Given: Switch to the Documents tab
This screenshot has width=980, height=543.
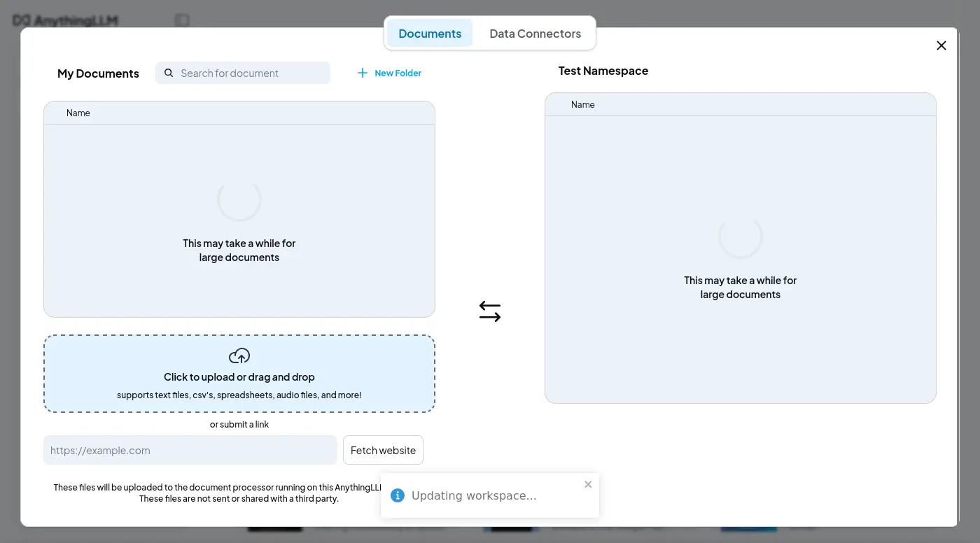Looking at the screenshot, I should pyautogui.click(x=430, y=34).
